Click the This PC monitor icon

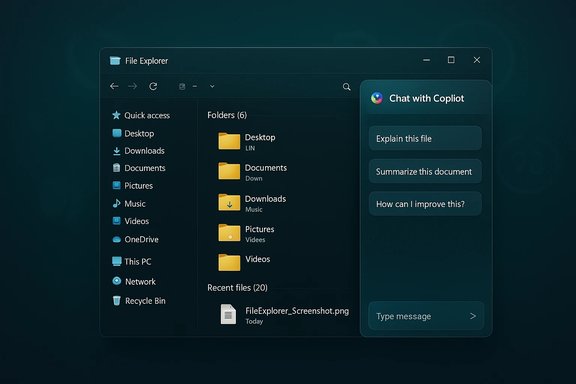click(x=116, y=261)
